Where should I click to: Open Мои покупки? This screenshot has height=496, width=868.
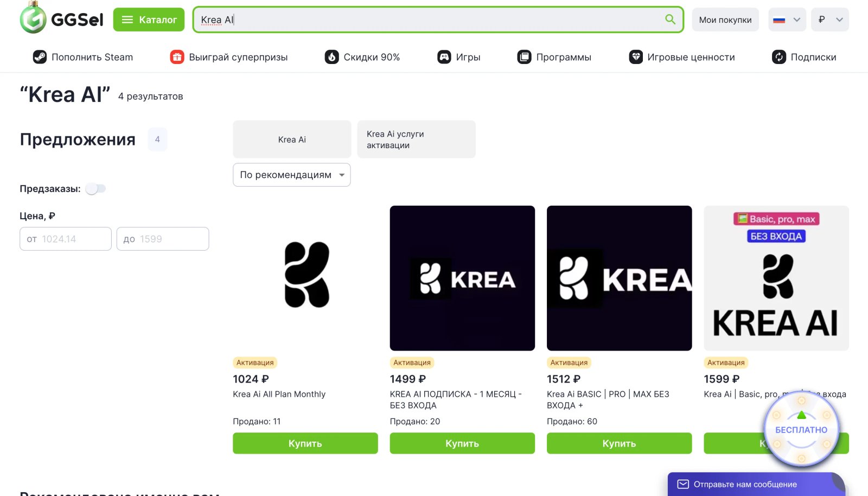coord(725,20)
